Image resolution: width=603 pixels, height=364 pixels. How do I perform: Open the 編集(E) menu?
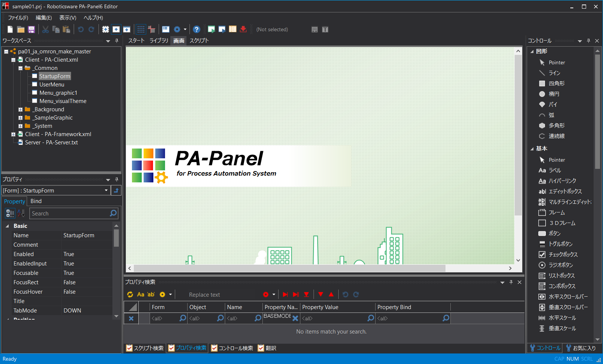[x=44, y=18]
